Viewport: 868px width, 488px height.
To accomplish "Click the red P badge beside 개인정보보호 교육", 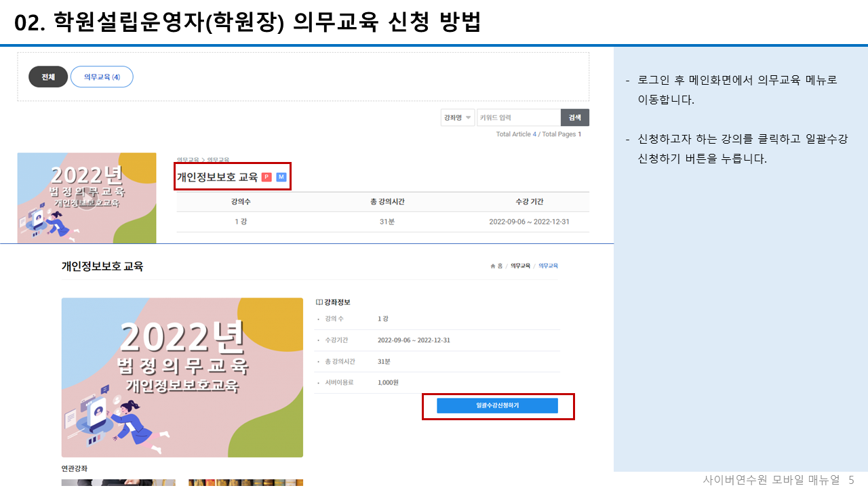I will coord(267,177).
